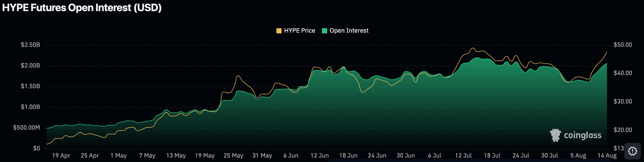Click the 6 Jul date label

point(435,156)
